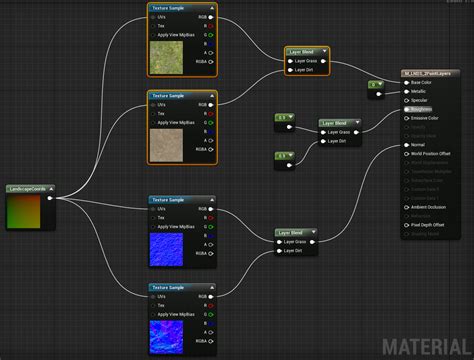Click the green-orange LandscapeCoords preview swatch
The width and height of the screenshot is (474, 360).
coord(24,212)
